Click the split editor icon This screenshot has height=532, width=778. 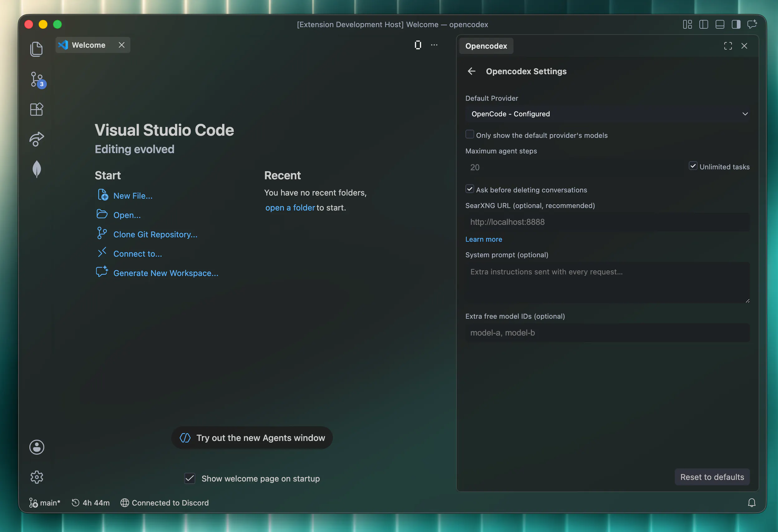coord(418,45)
